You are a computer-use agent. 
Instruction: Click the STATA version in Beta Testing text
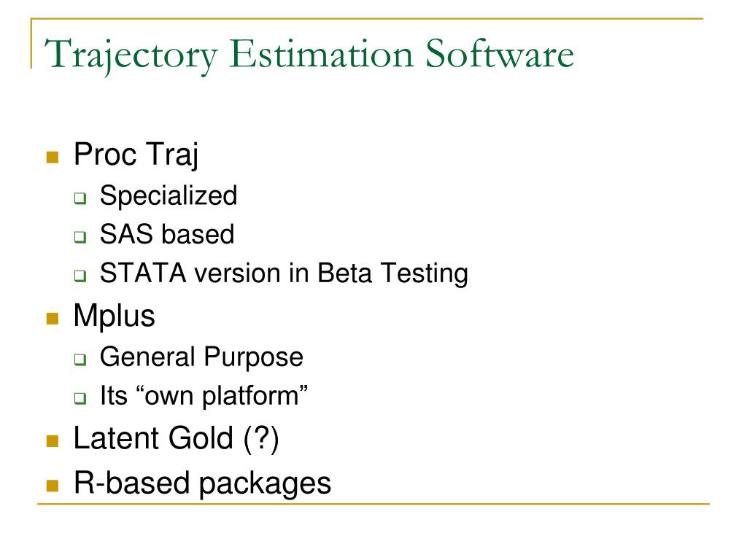click(x=284, y=274)
